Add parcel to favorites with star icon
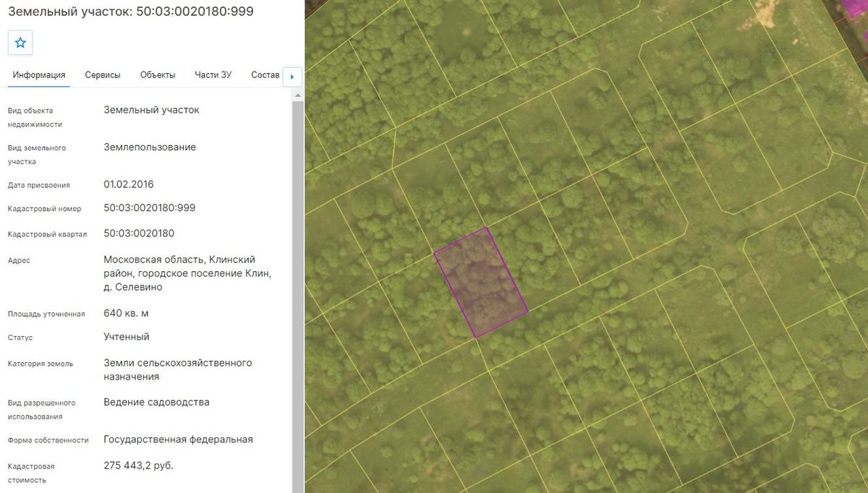Image resolution: width=868 pixels, height=493 pixels. pyautogui.click(x=20, y=43)
